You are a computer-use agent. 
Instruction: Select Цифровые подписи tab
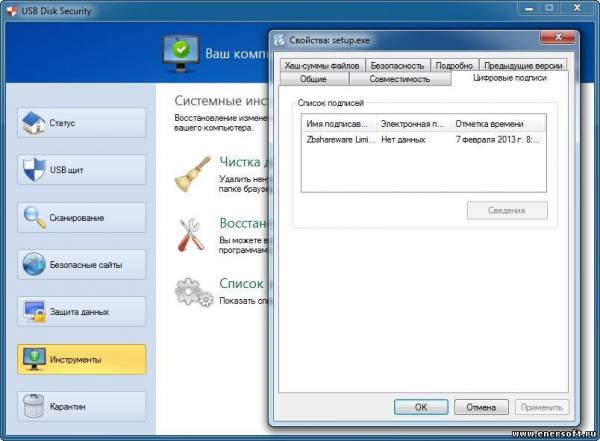[510, 78]
